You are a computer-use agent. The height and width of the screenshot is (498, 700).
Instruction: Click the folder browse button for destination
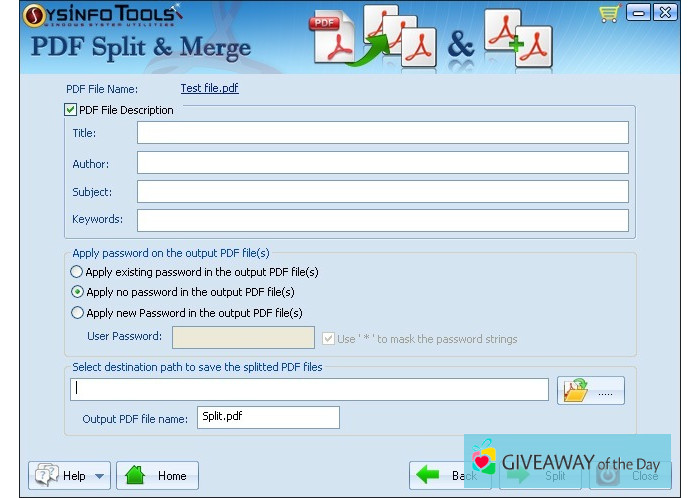(590, 390)
